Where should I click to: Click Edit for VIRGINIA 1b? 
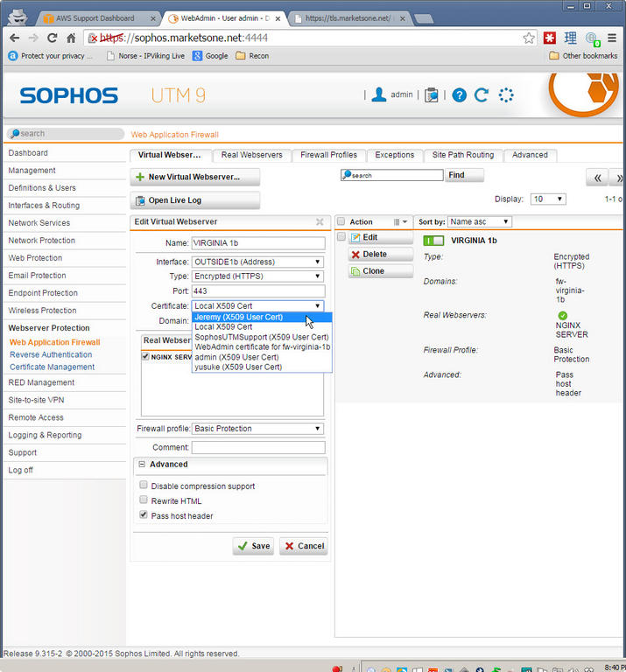tap(381, 237)
